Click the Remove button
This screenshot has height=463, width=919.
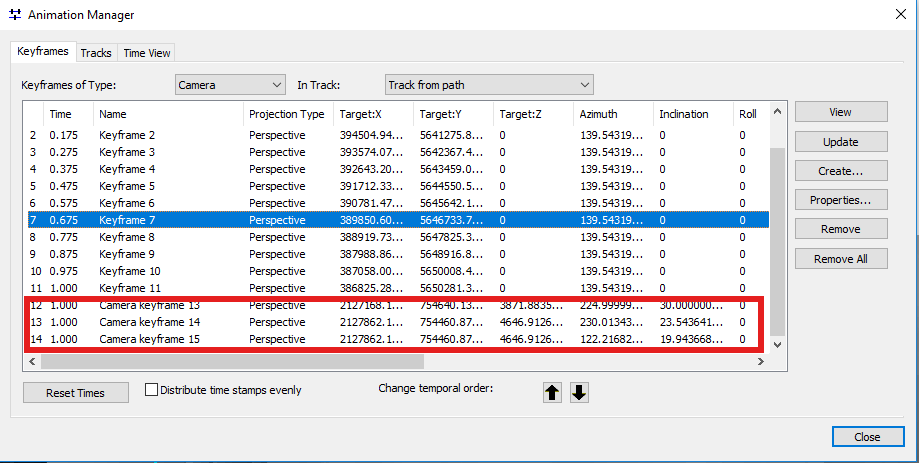pos(841,229)
